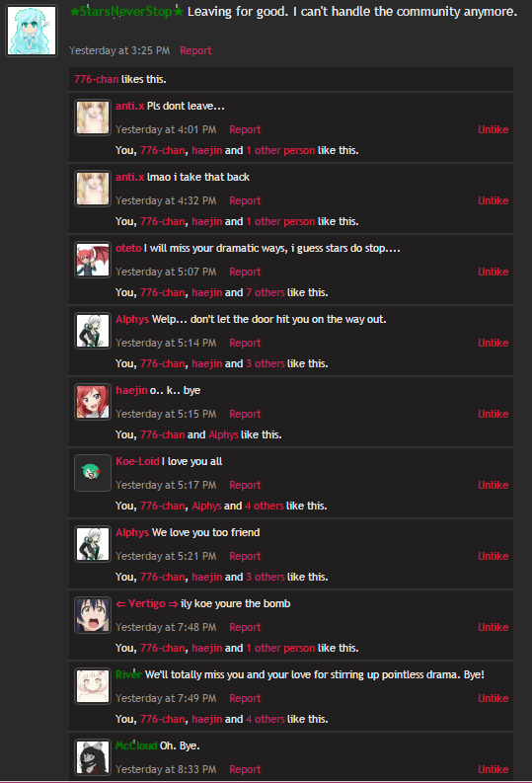Unlike oteto's dramatic ways comment

click(x=494, y=272)
